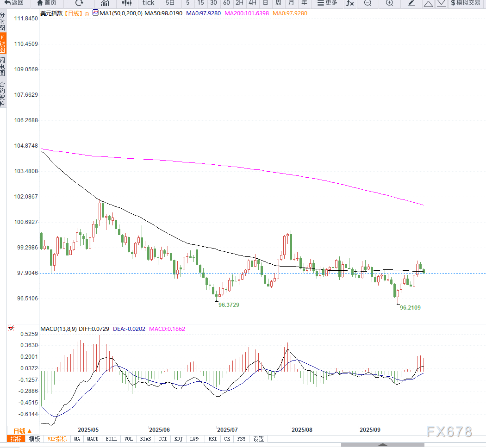
Task: Toggle the BOLL indicator in the bottom bar
Action: coord(111,439)
